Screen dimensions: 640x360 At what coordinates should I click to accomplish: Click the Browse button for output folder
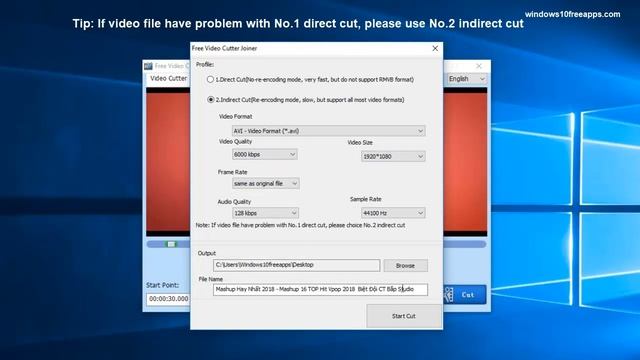[405, 265]
